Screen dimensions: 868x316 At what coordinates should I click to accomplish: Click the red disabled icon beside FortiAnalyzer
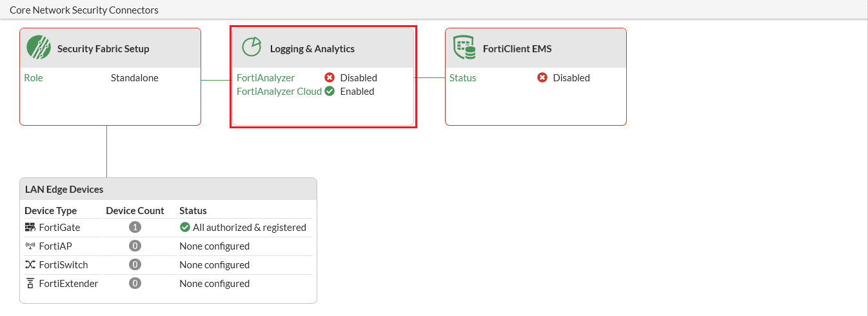coord(330,78)
